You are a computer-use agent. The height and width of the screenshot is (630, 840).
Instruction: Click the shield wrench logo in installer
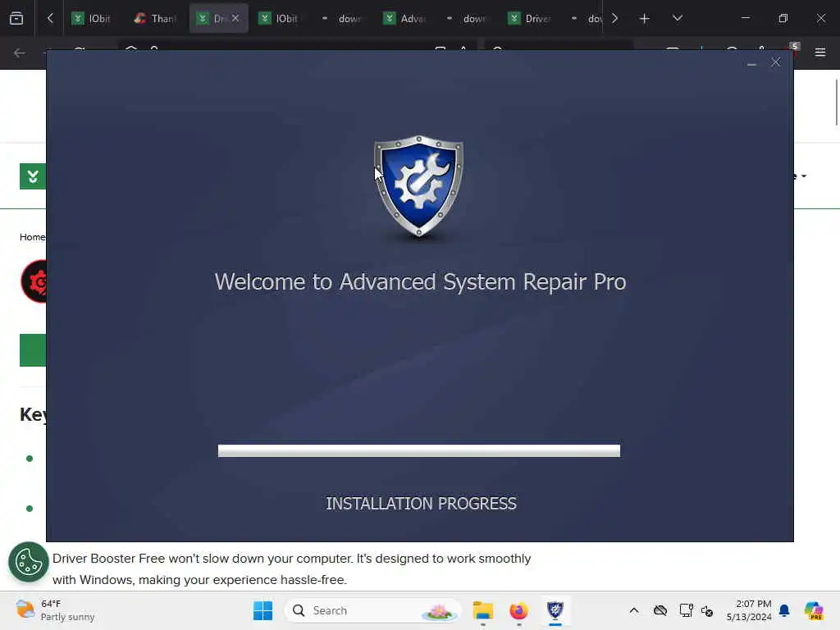click(419, 185)
